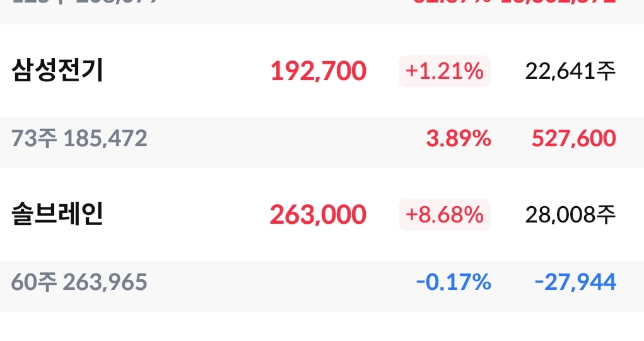Click the blank area below 솔브레인 holdings
Viewport: 644px width, 341px height.
coord(322,327)
